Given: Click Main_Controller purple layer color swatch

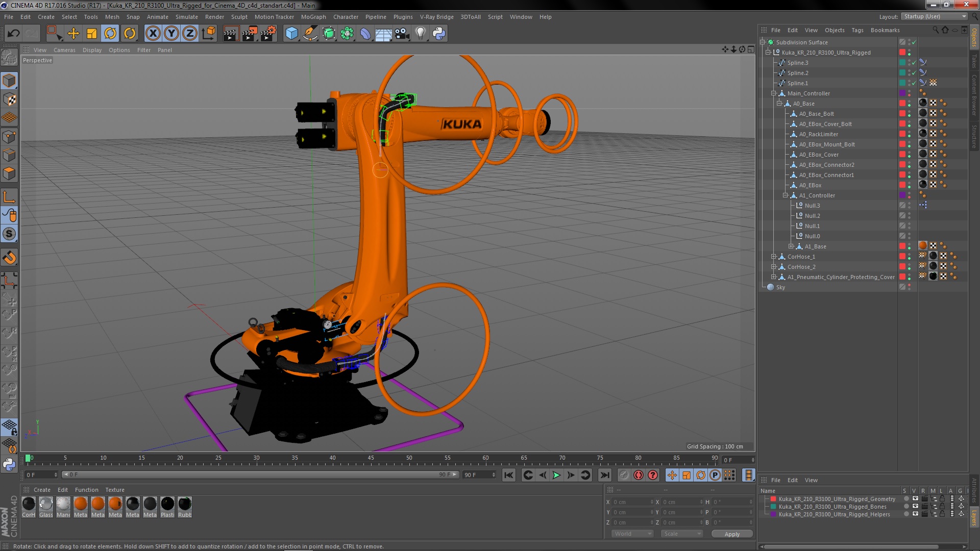Looking at the screenshot, I should (902, 93).
